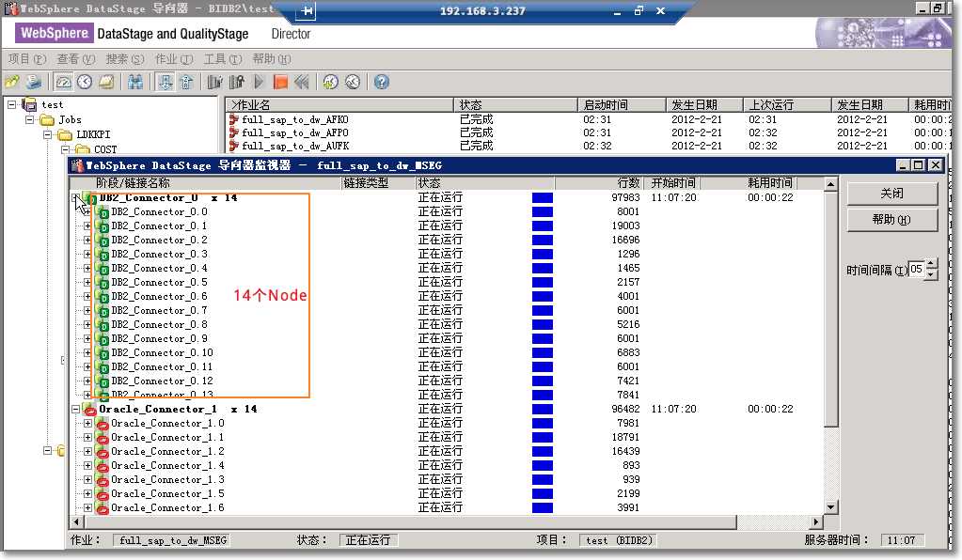Click the print toolbar icon
Viewport: 962px width, 560px height.
tap(34, 82)
